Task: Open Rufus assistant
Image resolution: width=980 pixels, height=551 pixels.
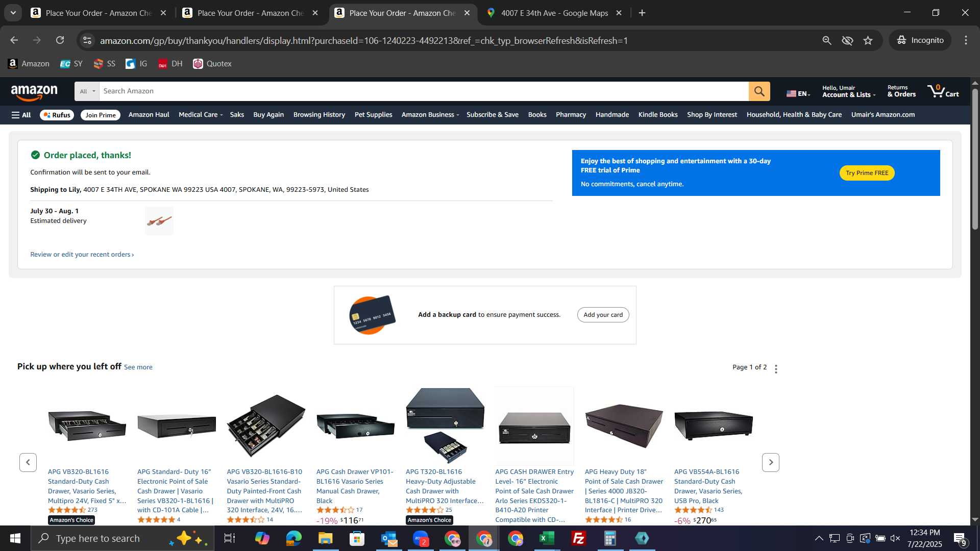Action: [x=57, y=115]
